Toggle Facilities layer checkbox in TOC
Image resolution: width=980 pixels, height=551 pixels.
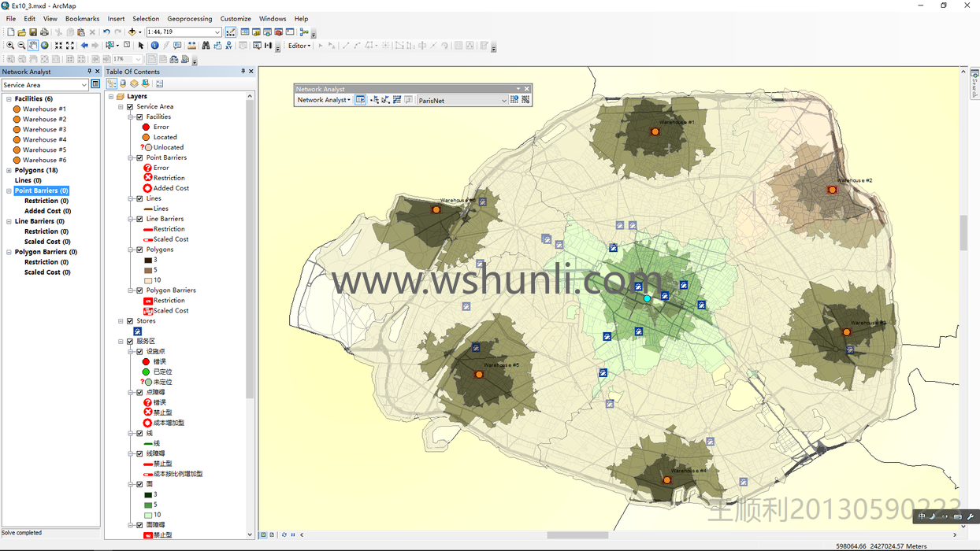pyautogui.click(x=139, y=116)
